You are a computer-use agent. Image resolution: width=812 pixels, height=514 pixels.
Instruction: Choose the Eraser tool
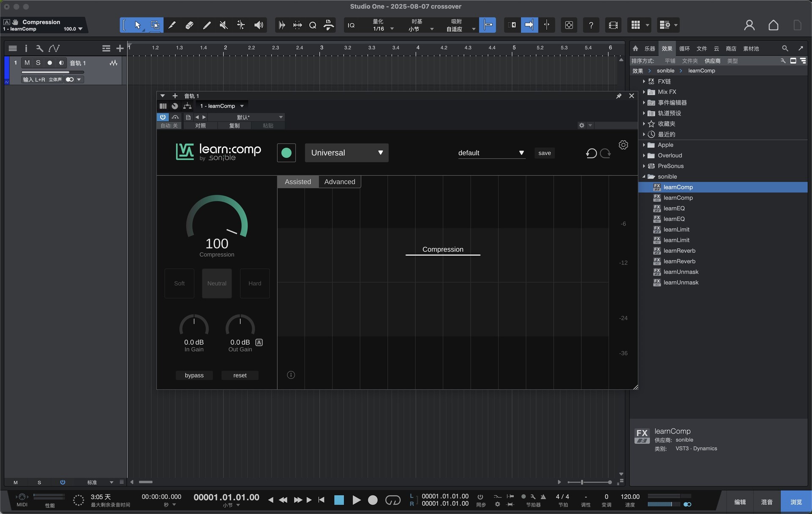pos(189,25)
